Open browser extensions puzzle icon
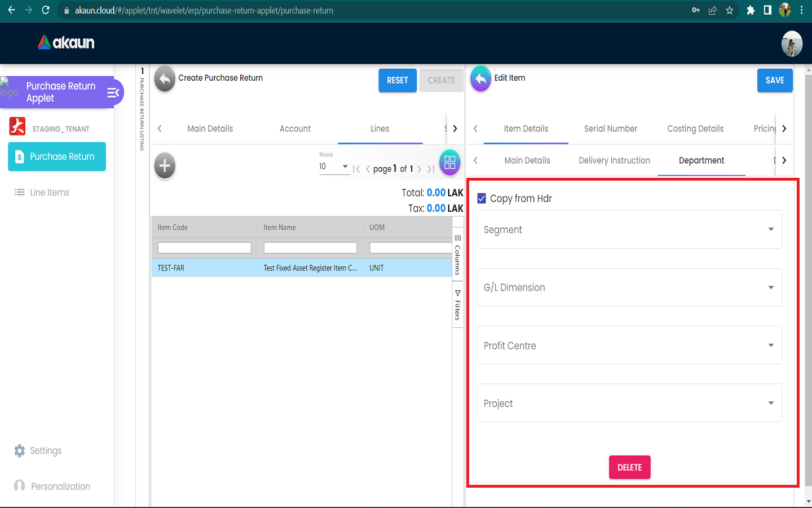 751,10
